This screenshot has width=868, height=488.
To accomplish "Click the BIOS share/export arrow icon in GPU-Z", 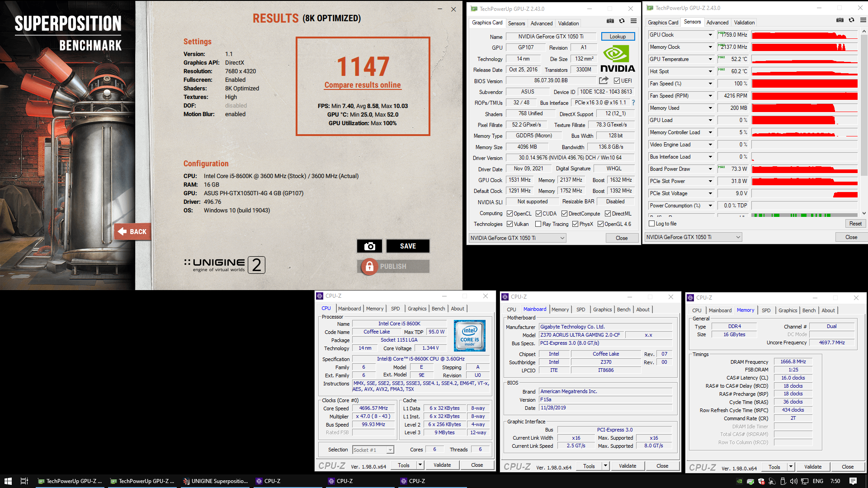I will (604, 80).
